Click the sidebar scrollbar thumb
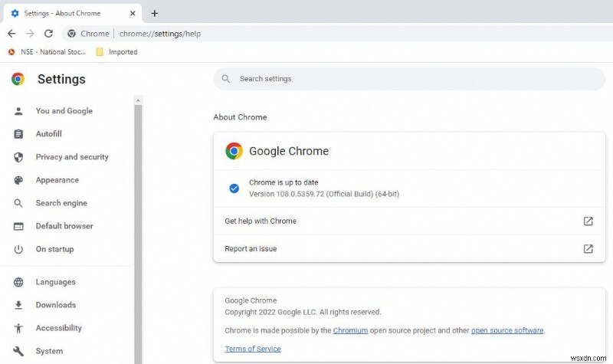Image resolution: width=613 pixels, height=364 pixels. [138, 234]
